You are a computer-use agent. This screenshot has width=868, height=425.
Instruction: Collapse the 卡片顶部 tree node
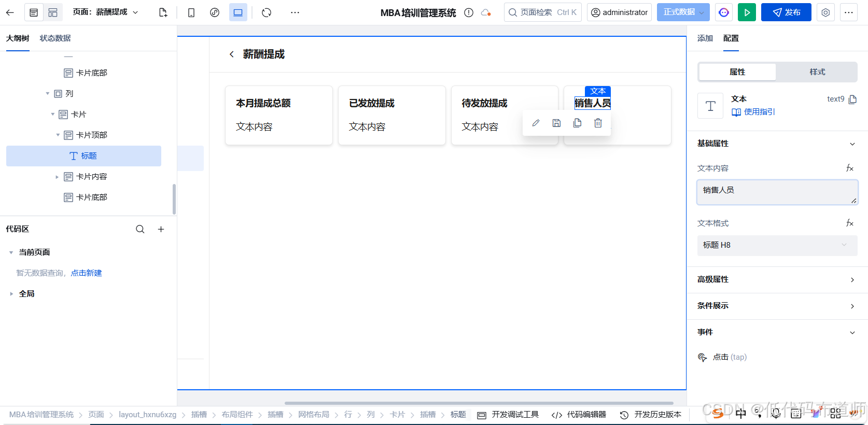click(58, 135)
